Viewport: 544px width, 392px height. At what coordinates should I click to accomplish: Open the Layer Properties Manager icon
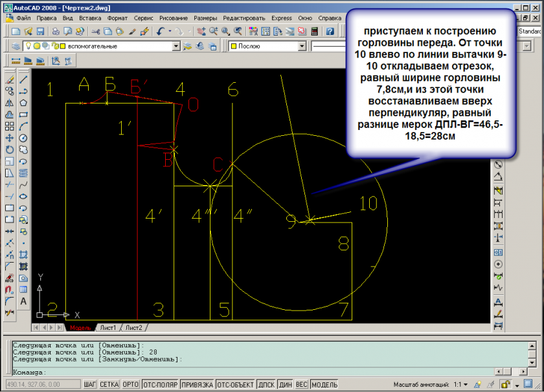[16, 47]
